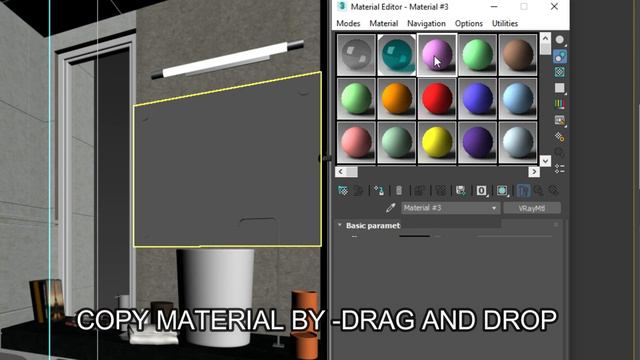Click the Get Material icon
The width and height of the screenshot is (640, 360).
tap(342, 191)
